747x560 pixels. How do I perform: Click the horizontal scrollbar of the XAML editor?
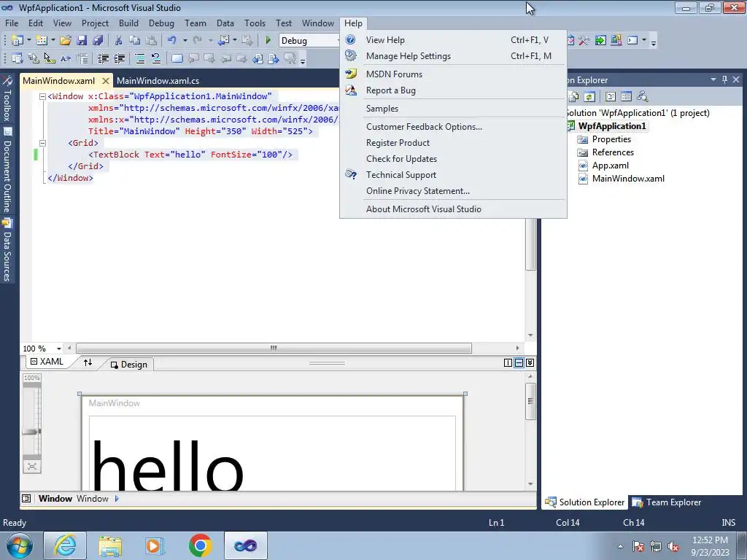tap(274, 348)
